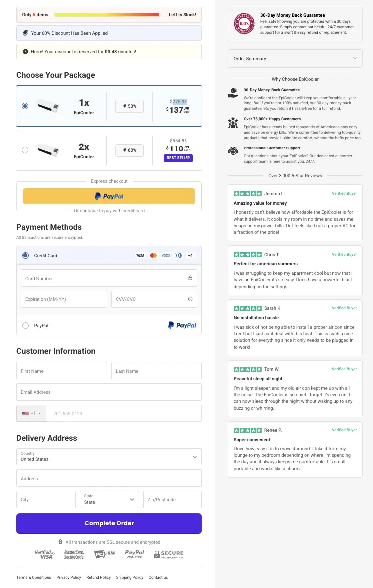Click the CVV help question mark icon

[190, 299]
